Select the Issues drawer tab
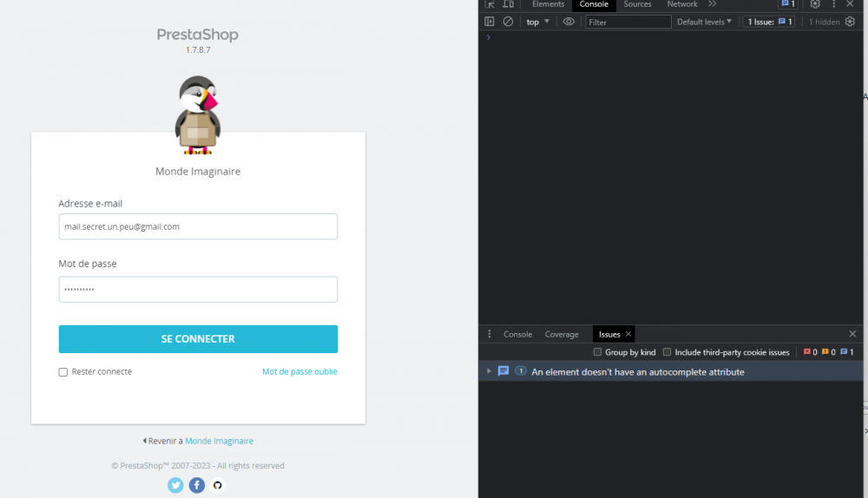Screen dimensions: 868x498 click(x=609, y=334)
